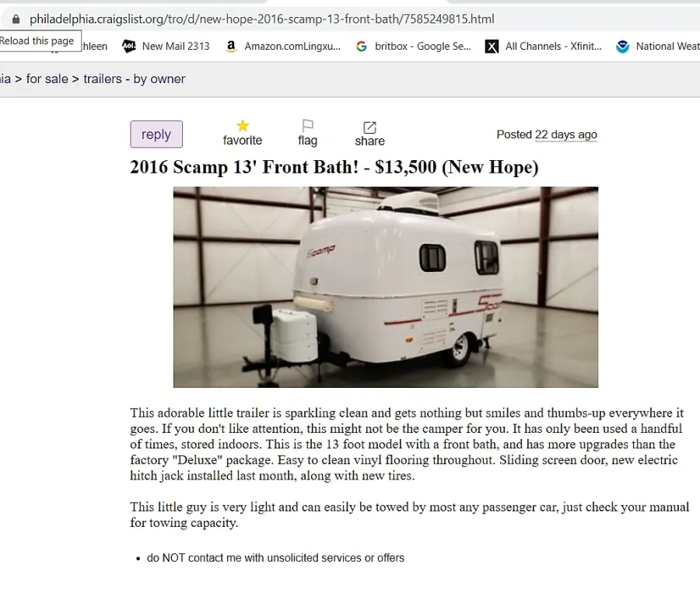Click the padlock site info icon
This screenshot has width=700, height=593.
point(16,19)
